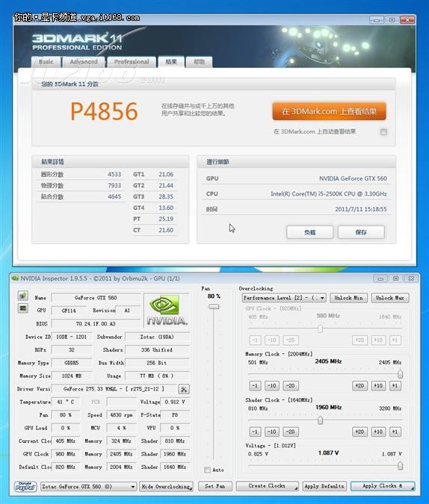Open the Zotac GeForce GTX 560 GPU selector
This screenshot has width=429, height=504.
point(88,487)
